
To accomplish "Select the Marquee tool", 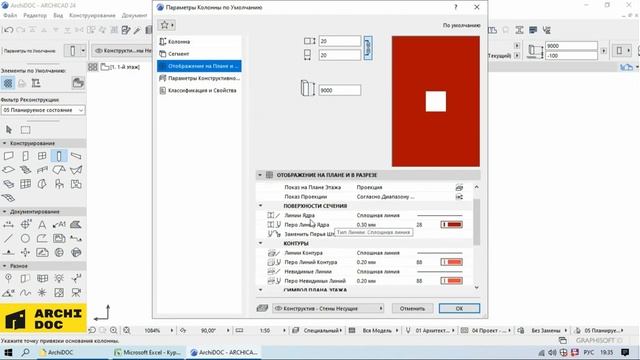I will [x=25, y=130].
